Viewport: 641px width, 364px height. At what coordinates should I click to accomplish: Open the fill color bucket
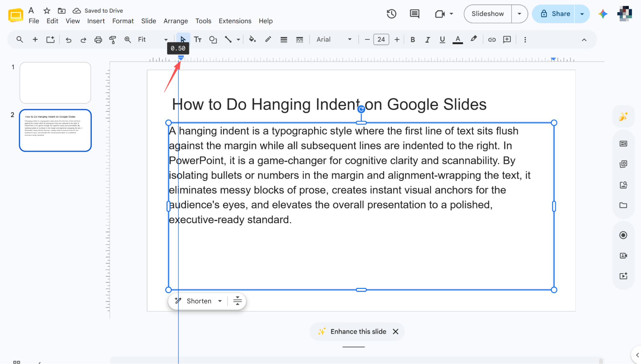(x=252, y=39)
